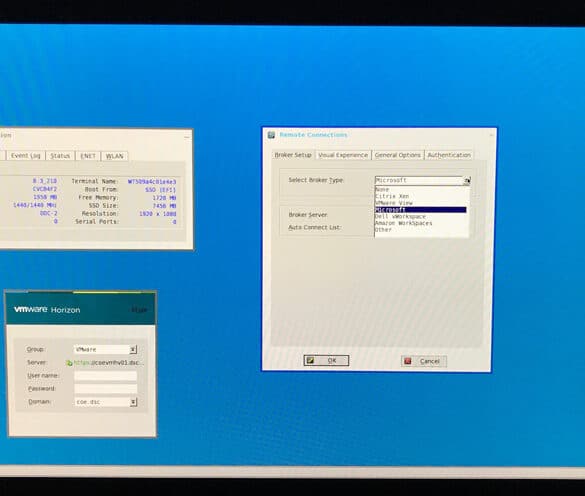Choose Dell vWorkspace broker type
The image size is (585, 496).
coord(420,216)
